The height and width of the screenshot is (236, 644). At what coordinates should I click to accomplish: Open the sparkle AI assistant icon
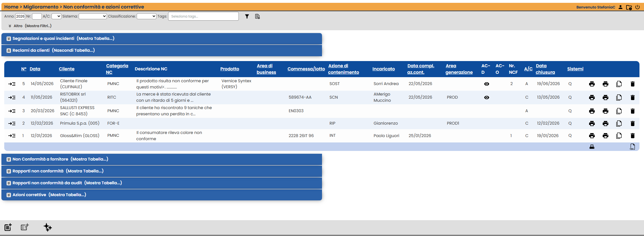48,227
